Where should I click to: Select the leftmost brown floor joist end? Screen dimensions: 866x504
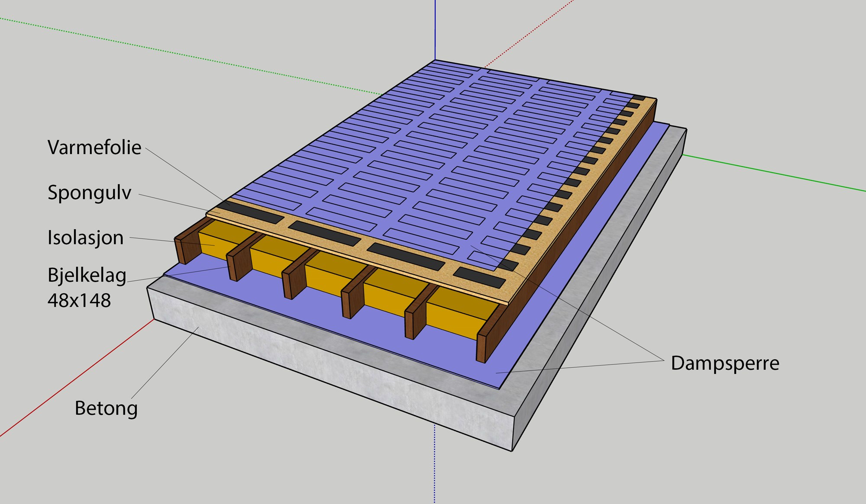[181, 251]
